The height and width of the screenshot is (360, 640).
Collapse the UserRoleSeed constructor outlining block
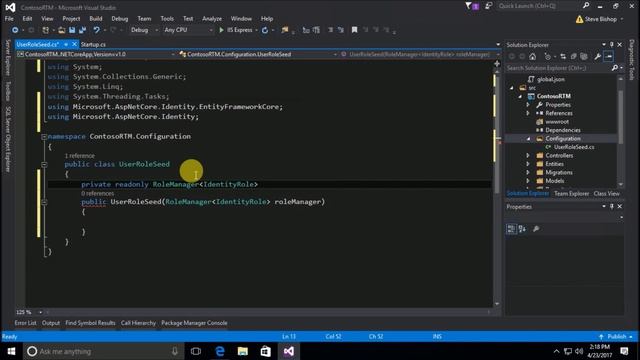coord(44,202)
